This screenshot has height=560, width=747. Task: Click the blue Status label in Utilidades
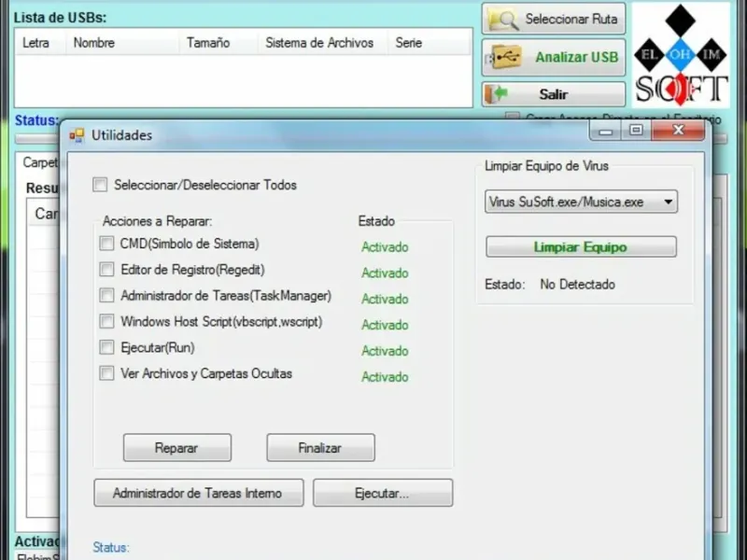[x=110, y=547]
